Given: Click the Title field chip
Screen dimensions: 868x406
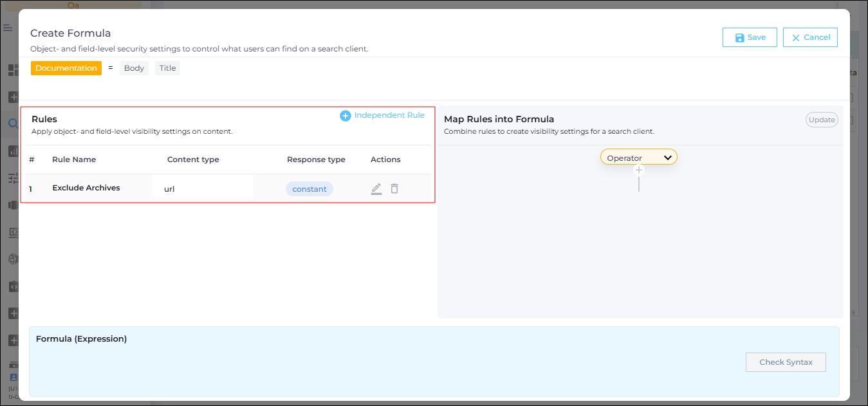Looking at the screenshot, I should click(x=167, y=68).
